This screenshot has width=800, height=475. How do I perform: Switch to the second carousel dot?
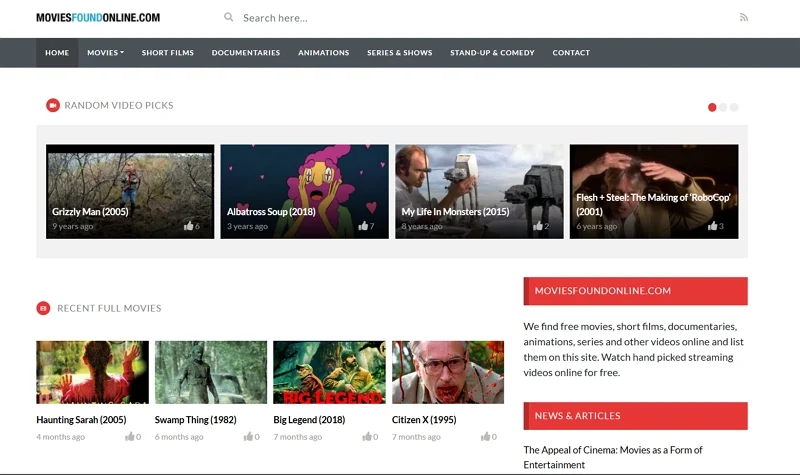723,107
